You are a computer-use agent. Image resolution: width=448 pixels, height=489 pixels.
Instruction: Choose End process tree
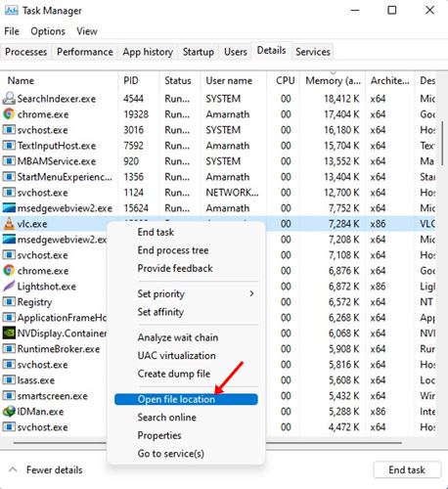[x=173, y=250]
